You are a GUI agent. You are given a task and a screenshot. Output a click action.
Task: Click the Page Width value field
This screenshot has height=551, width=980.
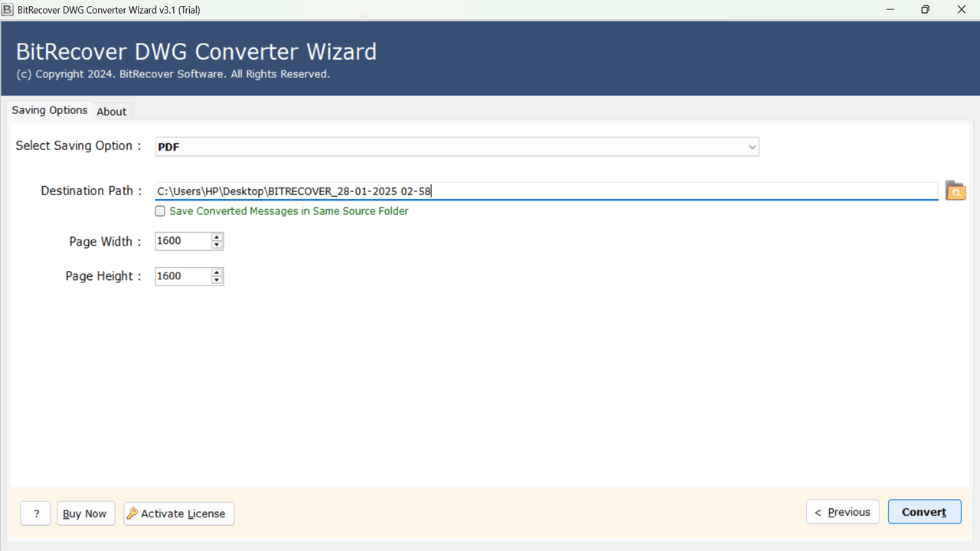(183, 241)
